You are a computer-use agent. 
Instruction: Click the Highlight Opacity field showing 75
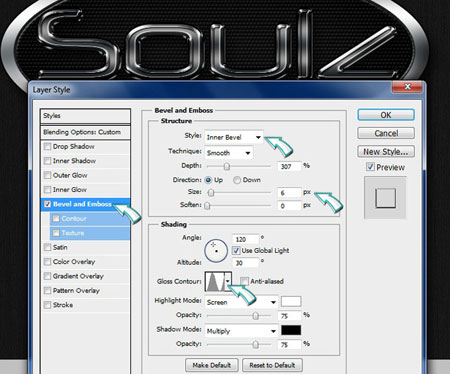point(289,316)
